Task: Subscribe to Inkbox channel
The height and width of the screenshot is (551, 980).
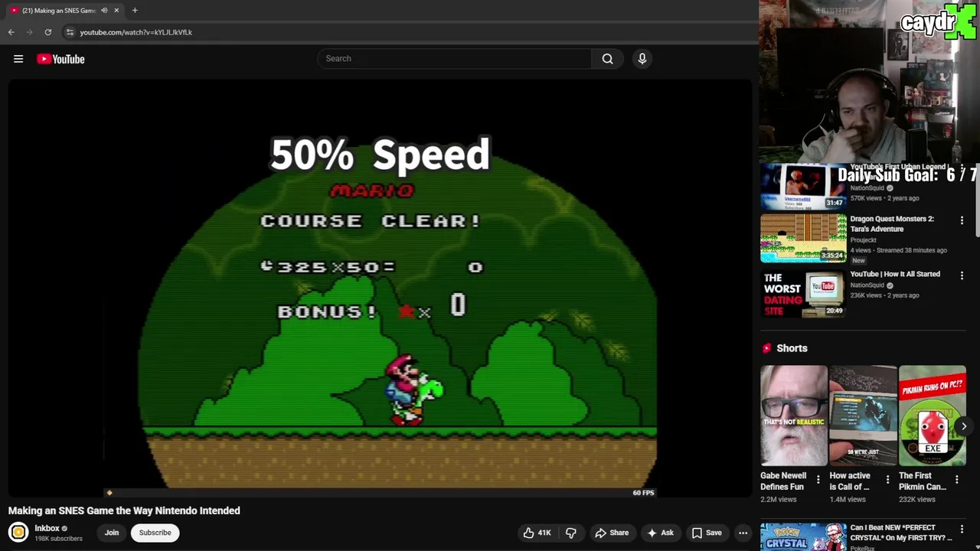Action: (155, 533)
